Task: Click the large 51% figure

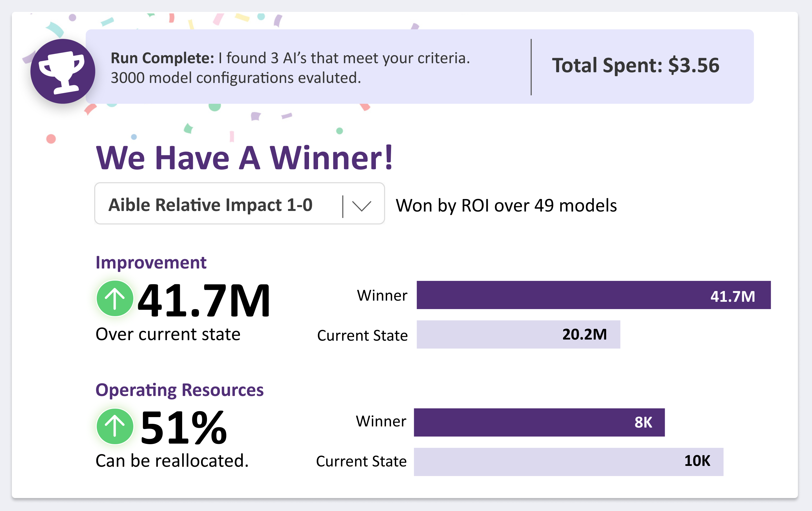Action: tap(184, 428)
